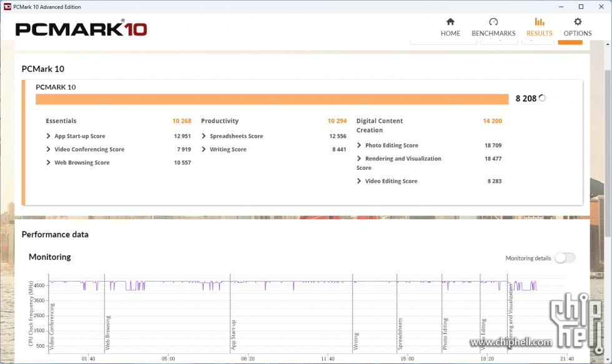The image size is (612, 364).
Task: Open the Options gear icon
Action: tap(577, 21)
